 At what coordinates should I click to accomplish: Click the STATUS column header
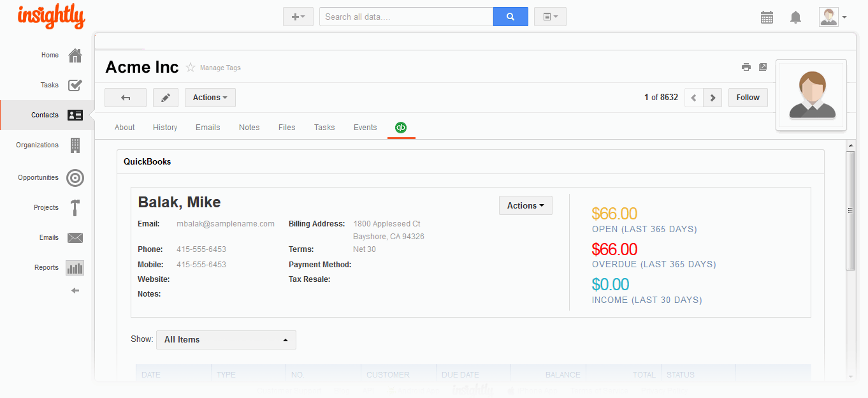(681, 375)
